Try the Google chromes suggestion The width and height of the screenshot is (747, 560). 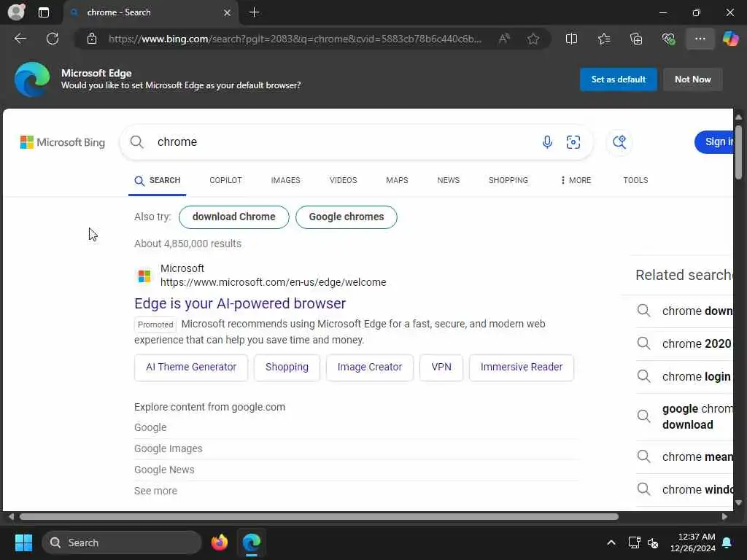coord(347,217)
